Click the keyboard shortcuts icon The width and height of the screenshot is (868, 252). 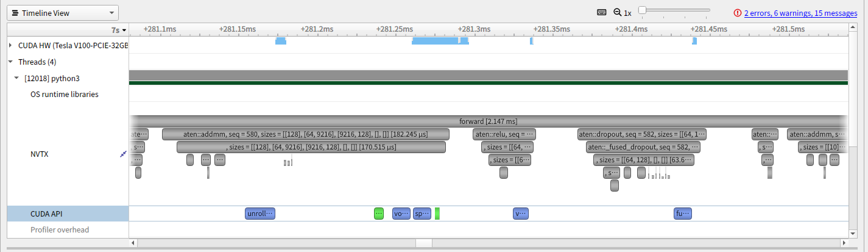pos(602,12)
